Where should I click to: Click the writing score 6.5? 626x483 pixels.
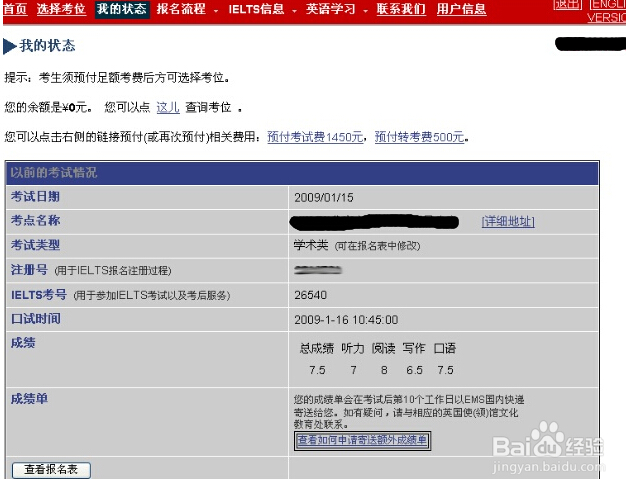click(x=414, y=370)
